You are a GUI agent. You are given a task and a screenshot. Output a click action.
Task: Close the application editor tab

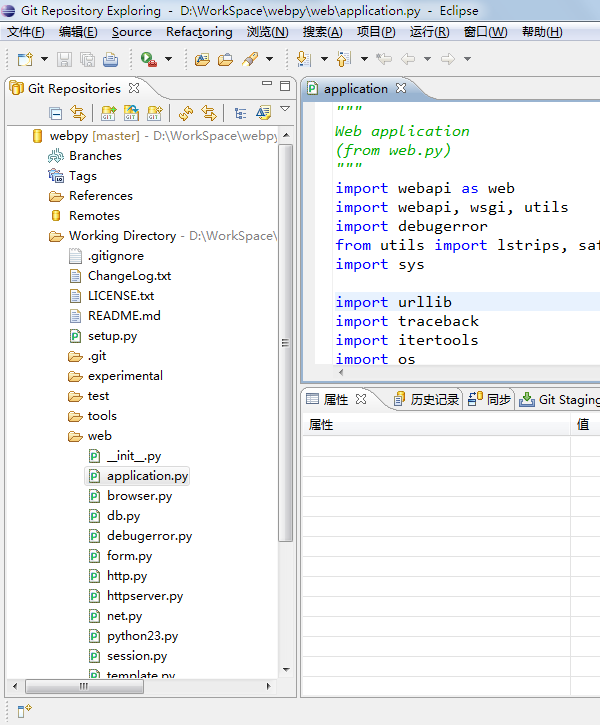coord(401,88)
